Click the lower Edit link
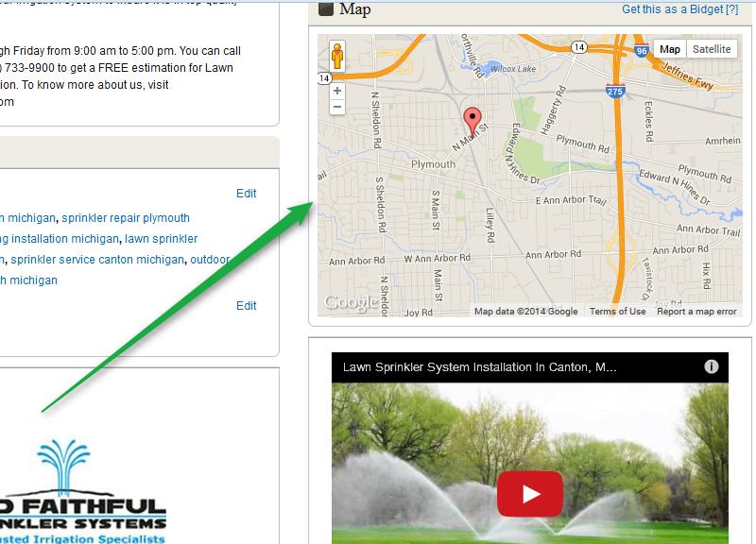The image size is (756, 544). coord(247,305)
